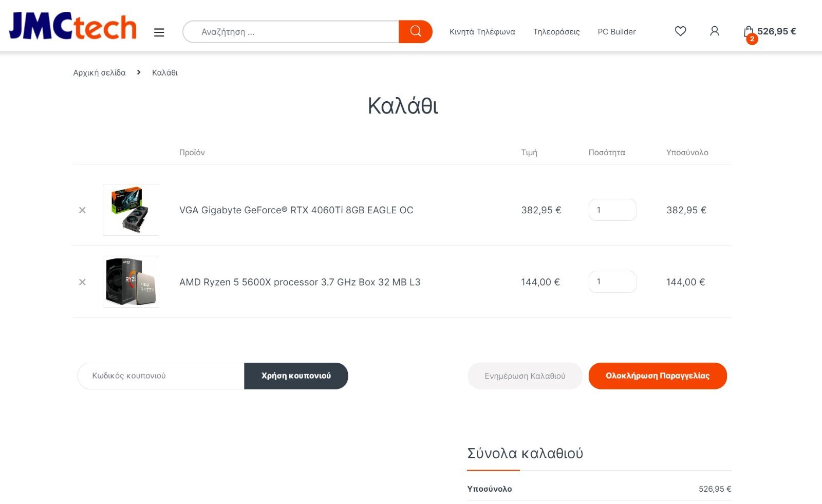Click the JMCtech logo
This screenshot has width=822, height=504.
72,26
